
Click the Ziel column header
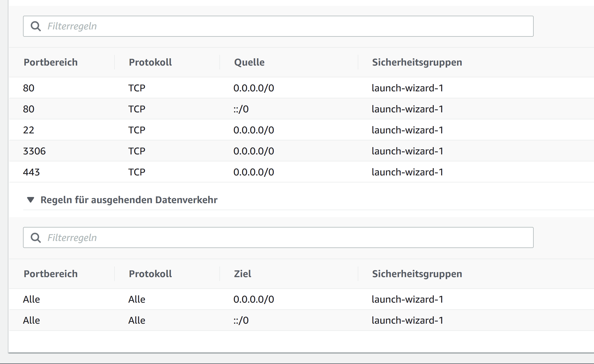tap(243, 274)
